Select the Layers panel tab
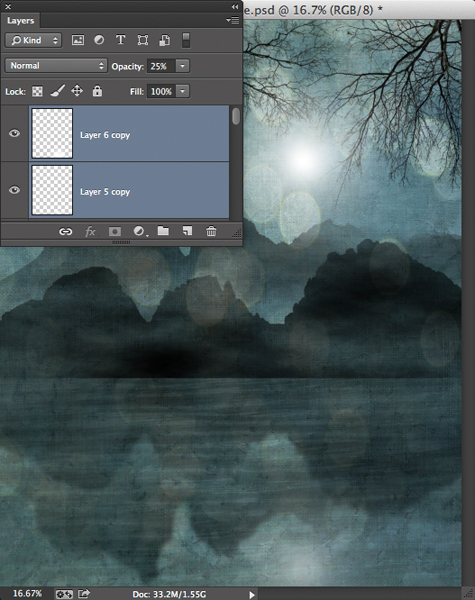The width and height of the screenshot is (475, 600). (x=20, y=21)
